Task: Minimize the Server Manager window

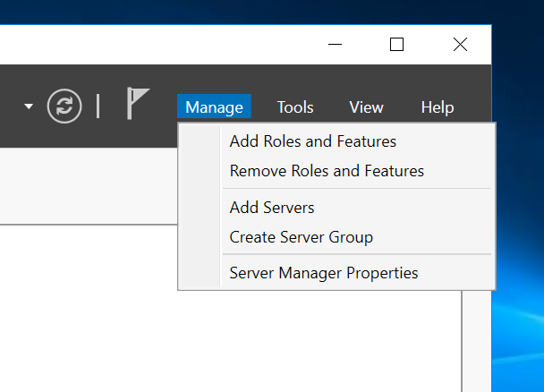Action: pyautogui.click(x=336, y=45)
